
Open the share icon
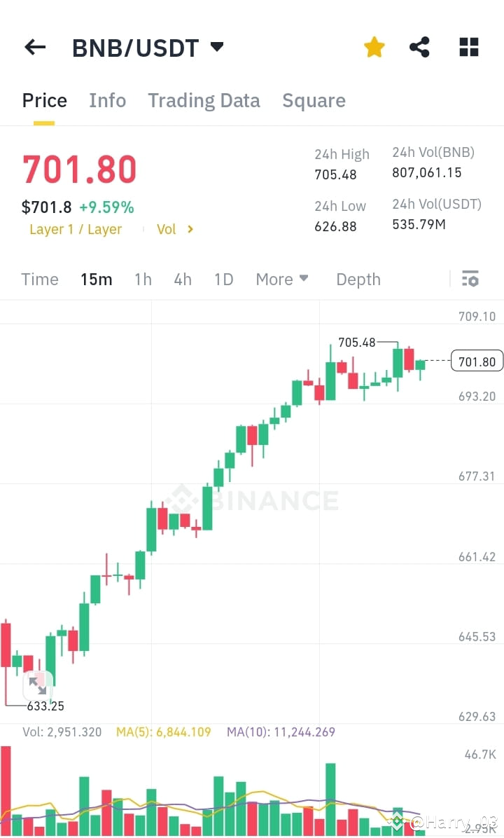[x=419, y=47]
